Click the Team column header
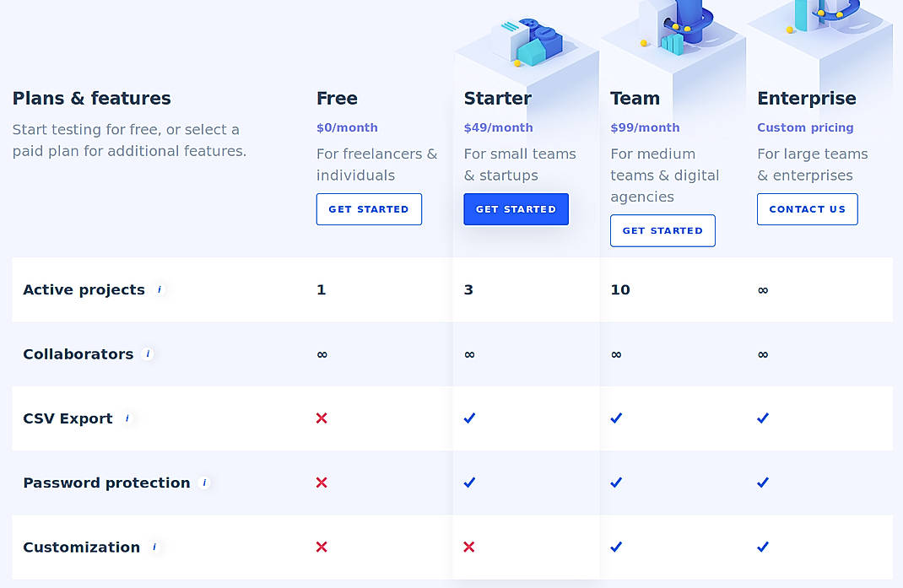 coord(635,98)
